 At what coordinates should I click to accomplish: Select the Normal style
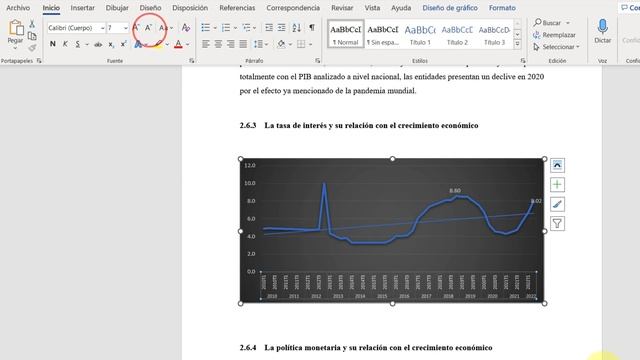[x=346, y=34]
